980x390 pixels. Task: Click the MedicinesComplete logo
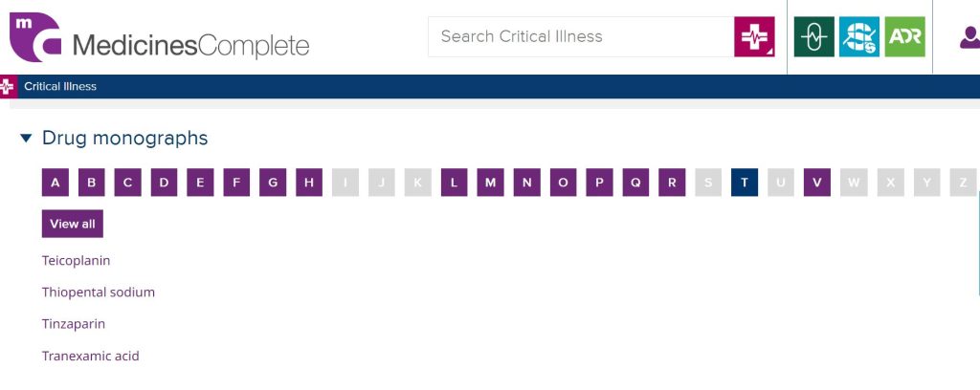click(160, 38)
